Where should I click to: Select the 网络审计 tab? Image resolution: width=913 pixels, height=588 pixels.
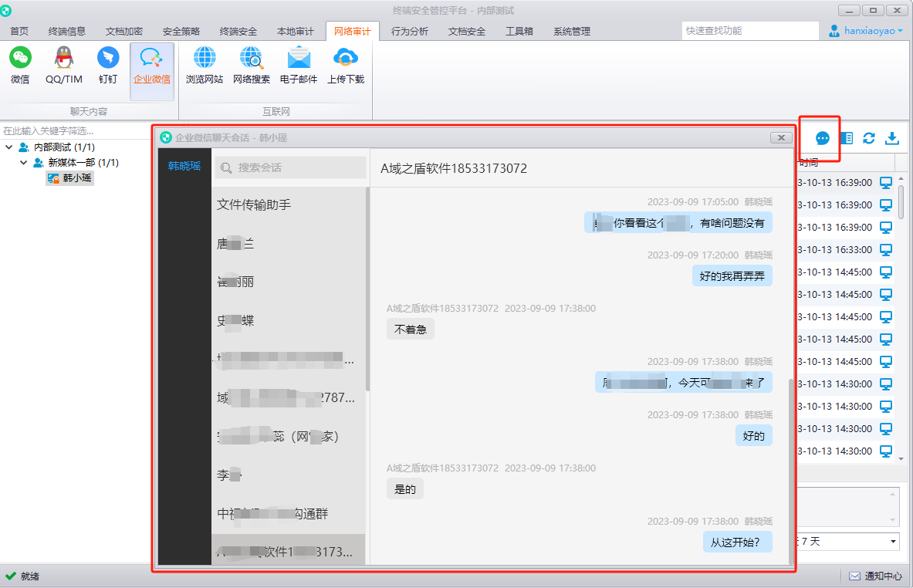tap(352, 32)
